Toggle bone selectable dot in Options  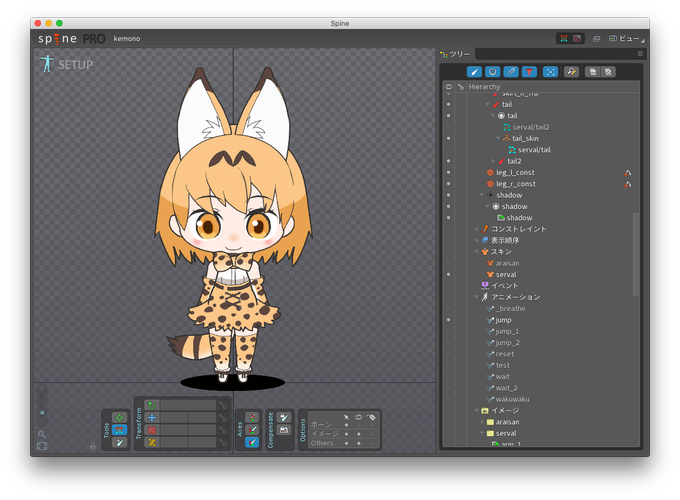346,425
